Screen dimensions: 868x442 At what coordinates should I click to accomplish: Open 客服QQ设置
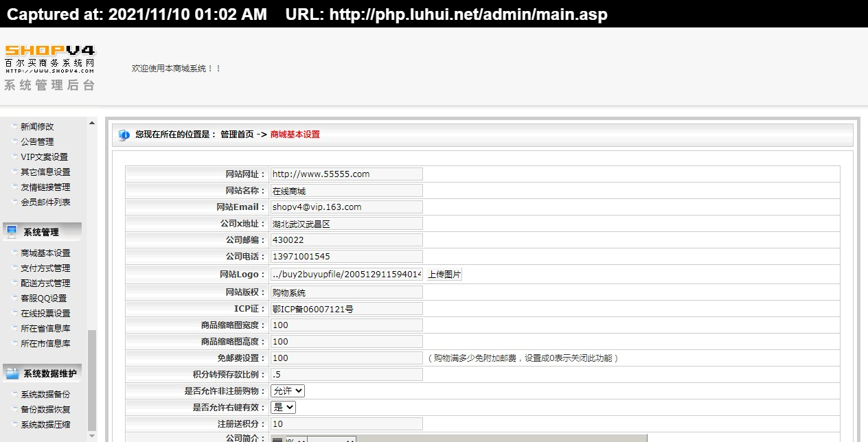pyautogui.click(x=44, y=298)
